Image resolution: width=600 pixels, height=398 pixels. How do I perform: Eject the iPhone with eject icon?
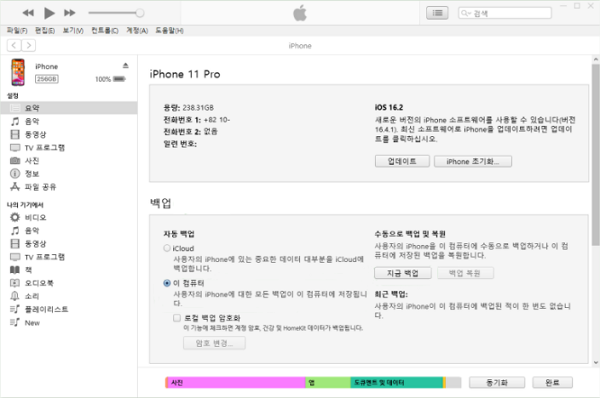tap(126, 66)
